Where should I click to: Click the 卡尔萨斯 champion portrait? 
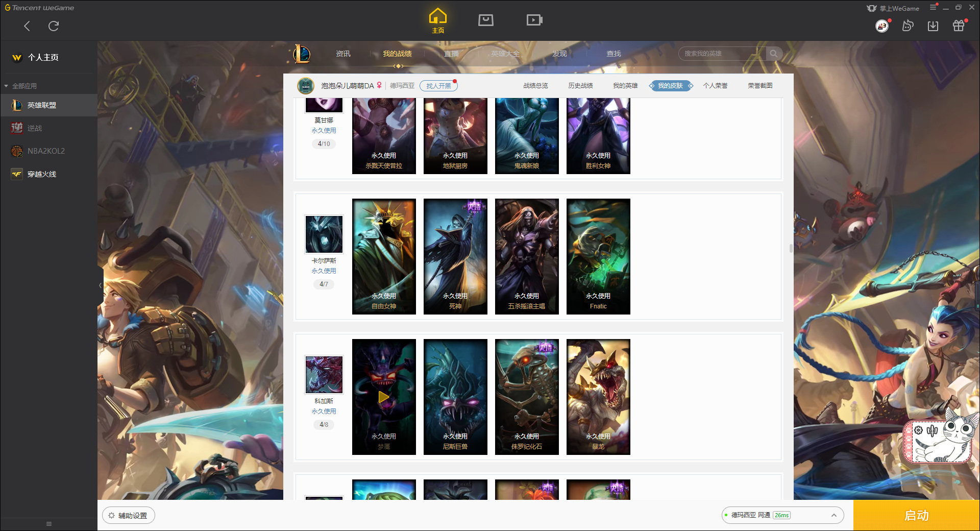point(324,234)
